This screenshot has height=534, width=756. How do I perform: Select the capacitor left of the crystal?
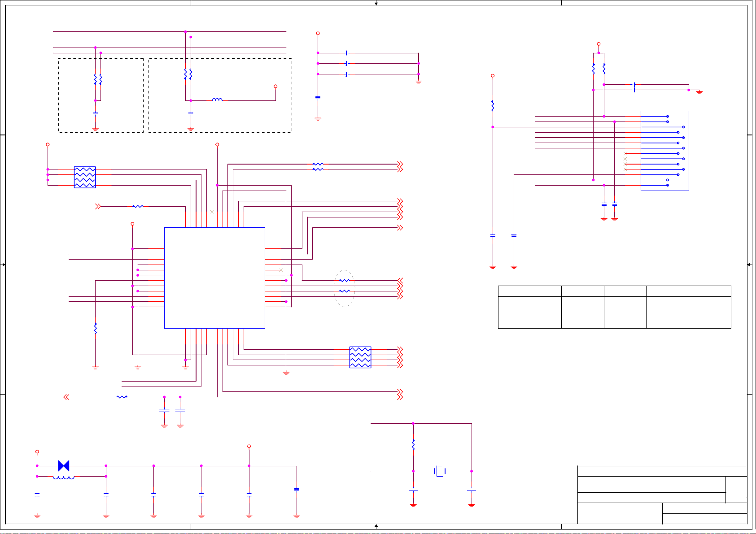click(413, 490)
